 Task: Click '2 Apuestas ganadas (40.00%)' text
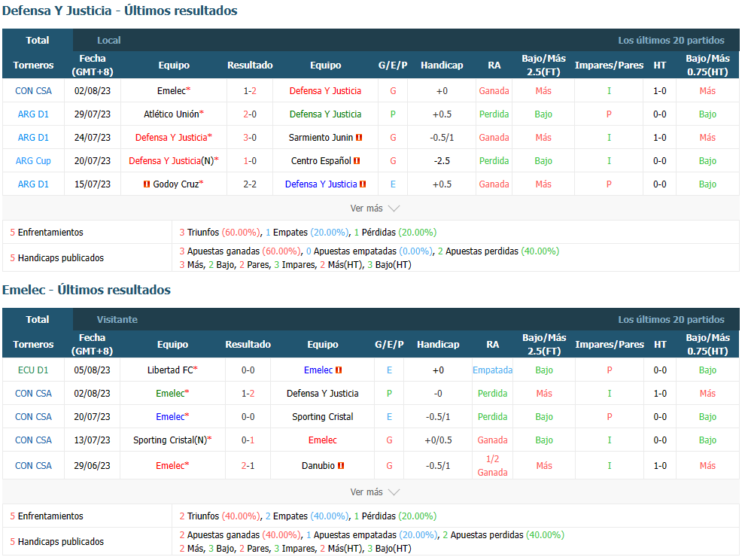(240, 535)
